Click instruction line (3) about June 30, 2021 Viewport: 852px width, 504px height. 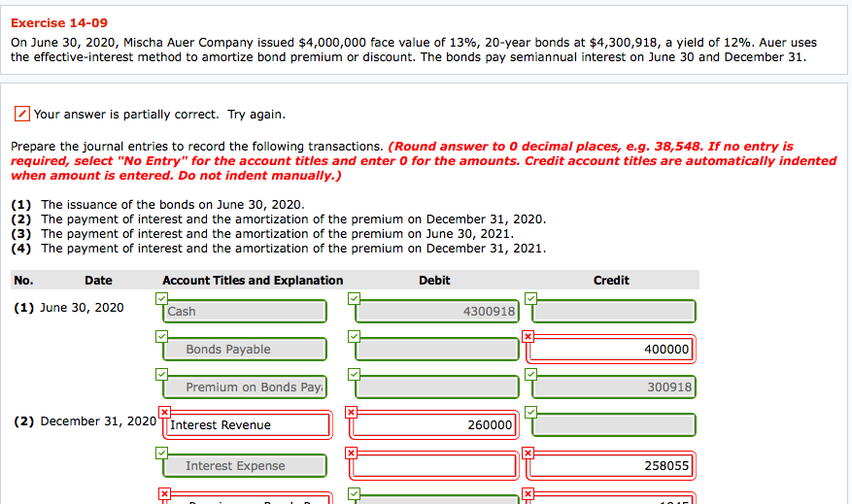pyautogui.click(x=262, y=234)
